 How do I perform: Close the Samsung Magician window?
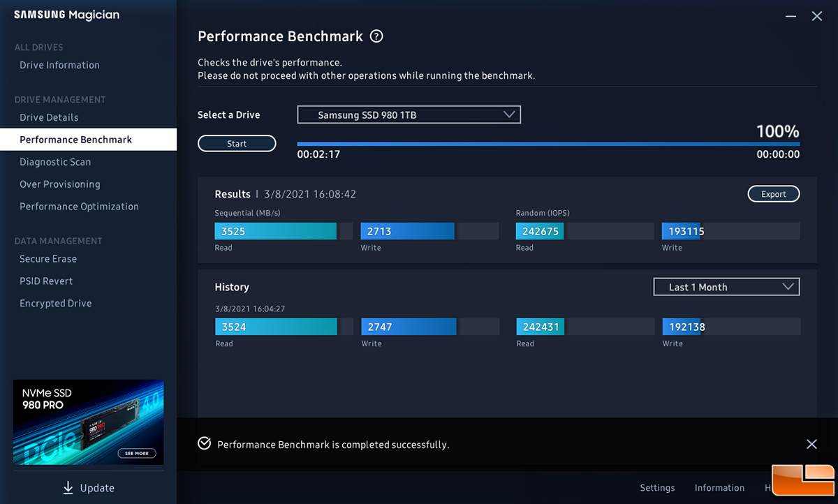coord(816,16)
